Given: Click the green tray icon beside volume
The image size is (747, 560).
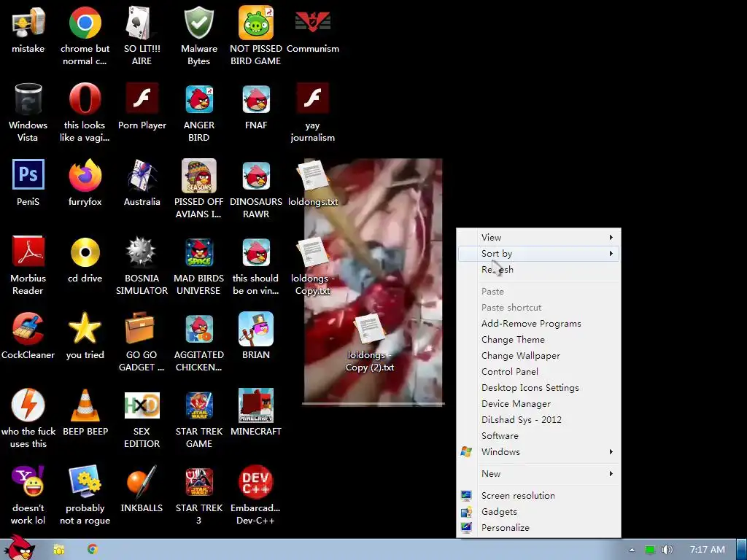Looking at the screenshot, I should tap(649, 550).
